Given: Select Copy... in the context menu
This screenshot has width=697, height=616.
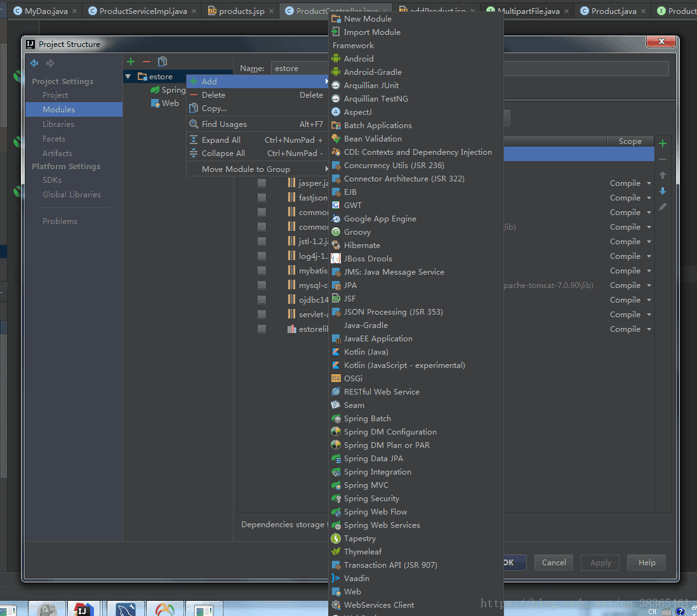Looking at the screenshot, I should tap(258, 108).
